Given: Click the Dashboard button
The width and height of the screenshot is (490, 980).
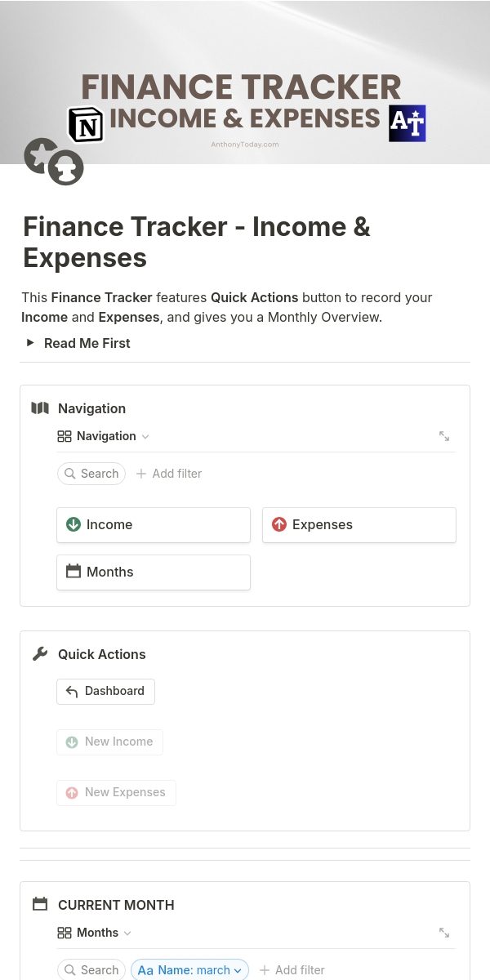Looking at the screenshot, I should (x=105, y=691).
